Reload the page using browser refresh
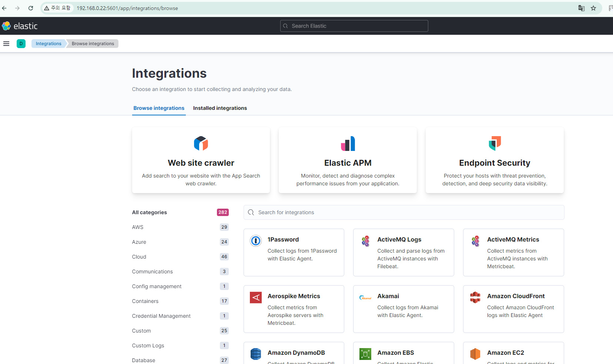The height and width of the screenshot is (364, 613). [x=31, y=8]
